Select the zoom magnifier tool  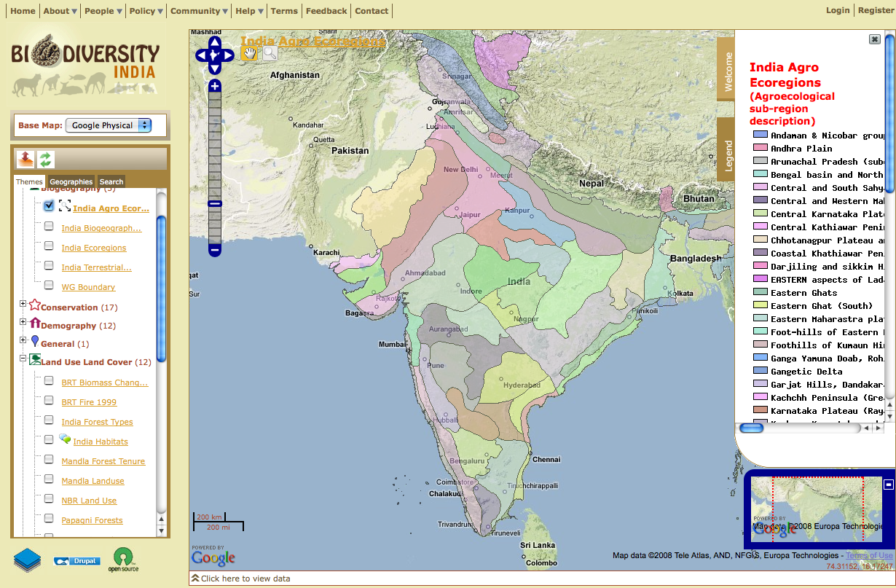(270, 52)
